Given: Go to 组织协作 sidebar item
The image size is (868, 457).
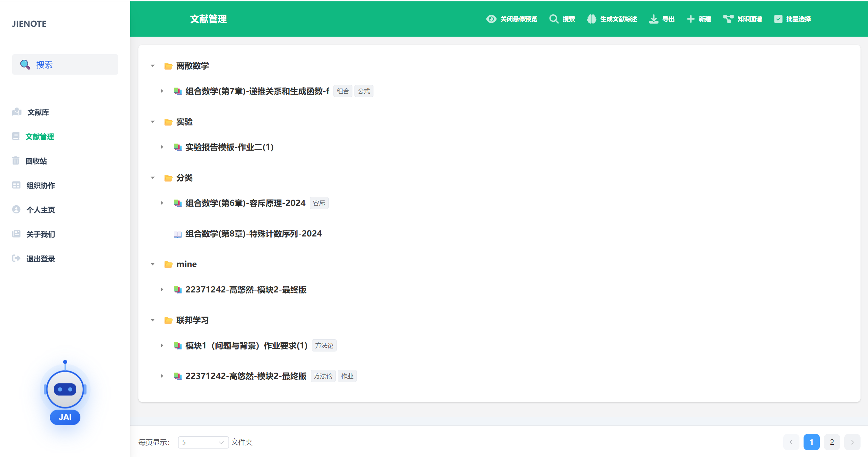Looking at the screenshot, I should [x=40, y=185].
